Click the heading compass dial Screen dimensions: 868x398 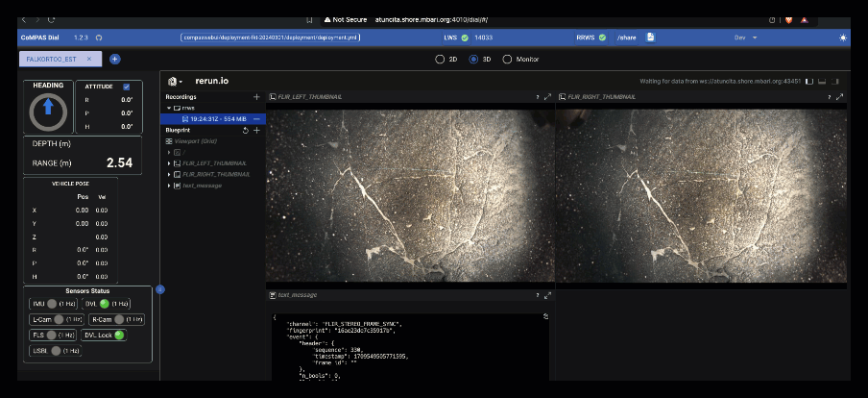(48, 112)
